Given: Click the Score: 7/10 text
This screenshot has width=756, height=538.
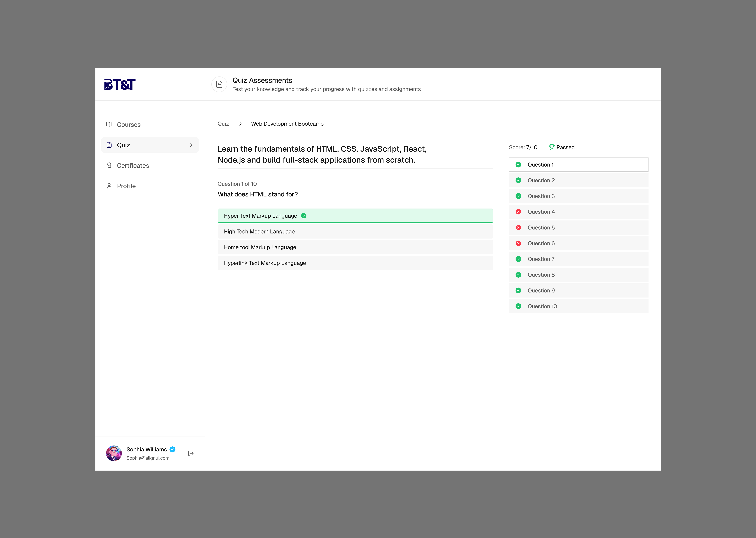Looking at the screenshot, I should [x=523, y=147].
